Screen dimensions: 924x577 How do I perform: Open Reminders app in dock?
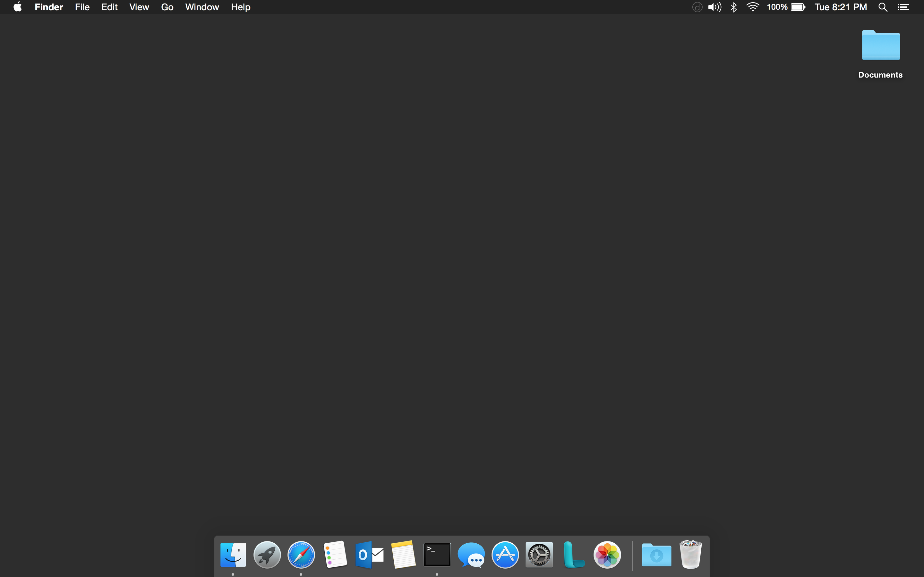335,555
